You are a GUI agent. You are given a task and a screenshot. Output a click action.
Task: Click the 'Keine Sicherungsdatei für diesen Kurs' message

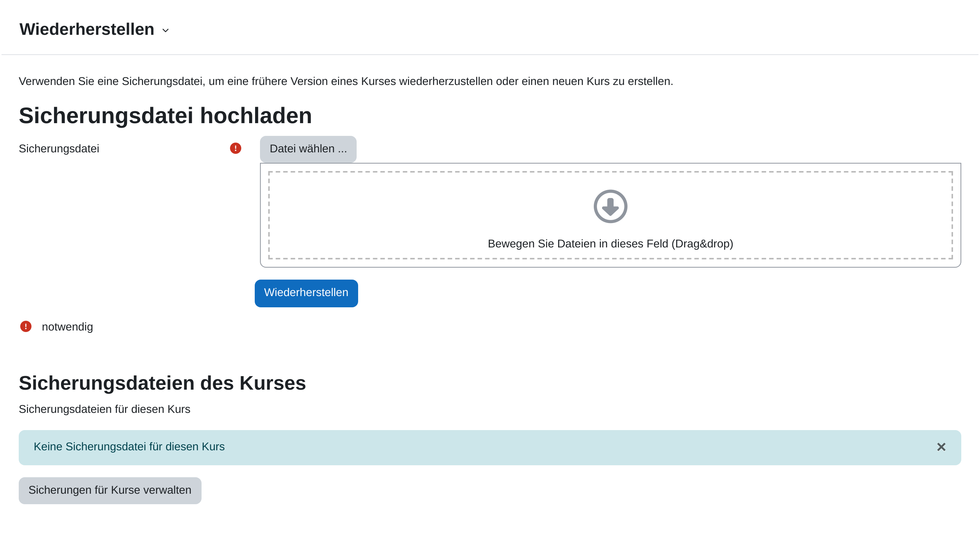(129, 447)
